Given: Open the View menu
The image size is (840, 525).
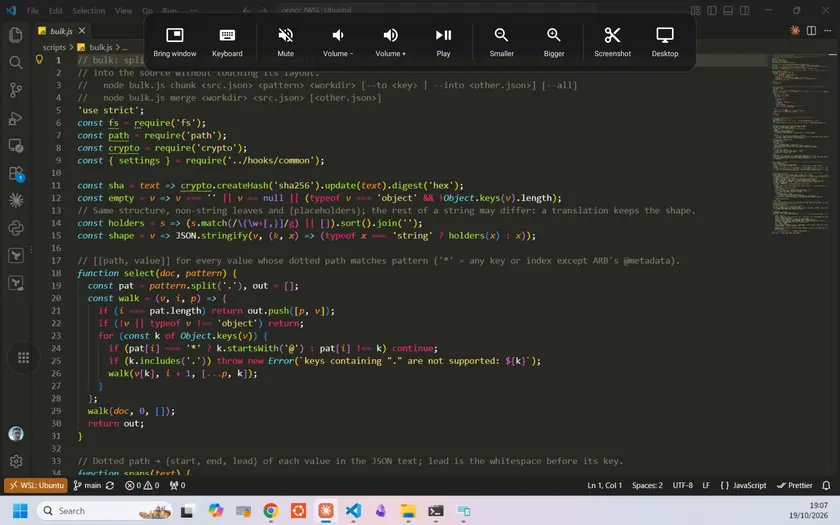Looking at the screenshot, I should coord(123,11).
